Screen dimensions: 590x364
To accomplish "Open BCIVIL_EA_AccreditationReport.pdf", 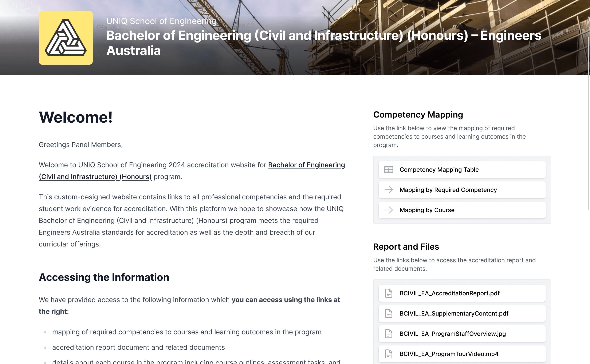I will (x=449, y=293).
